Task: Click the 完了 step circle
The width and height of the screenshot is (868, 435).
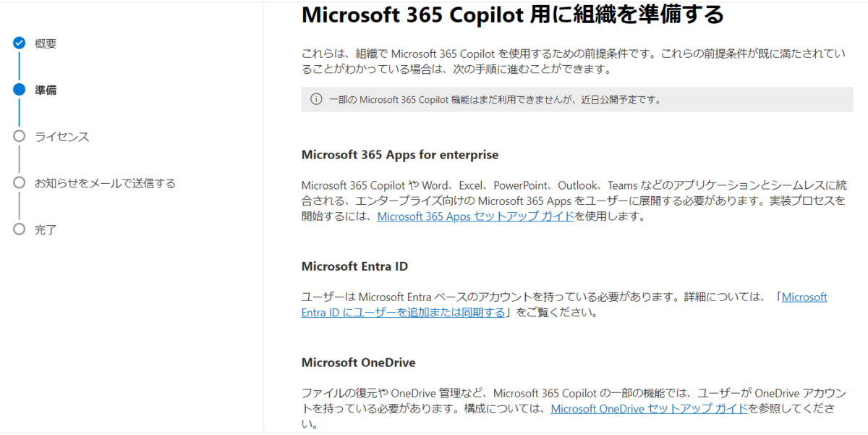Action: coord(20,229)
